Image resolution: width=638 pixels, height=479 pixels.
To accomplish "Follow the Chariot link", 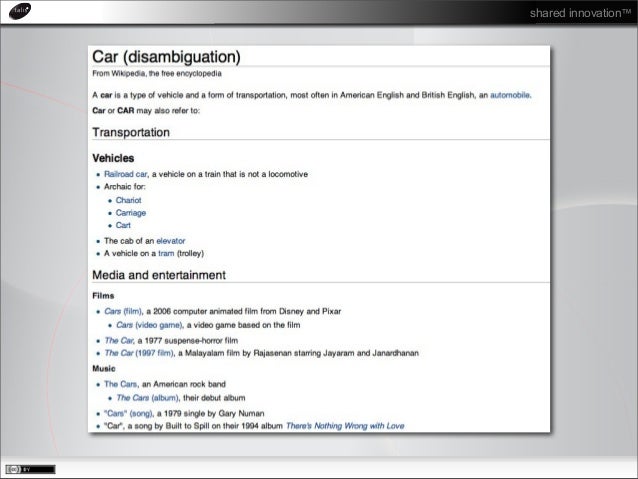I will click(x=129, y=200).
